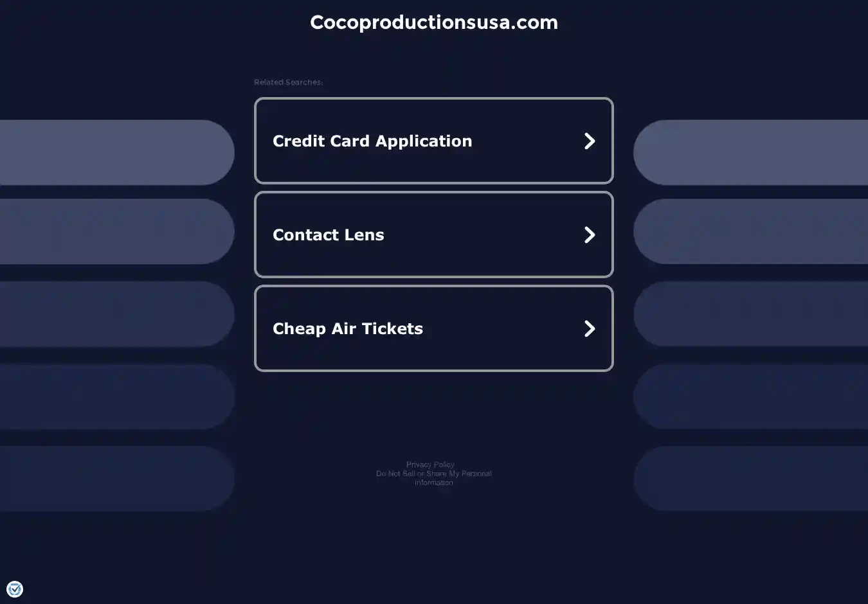Open the Credit Card Application search result

click(372, 141)
